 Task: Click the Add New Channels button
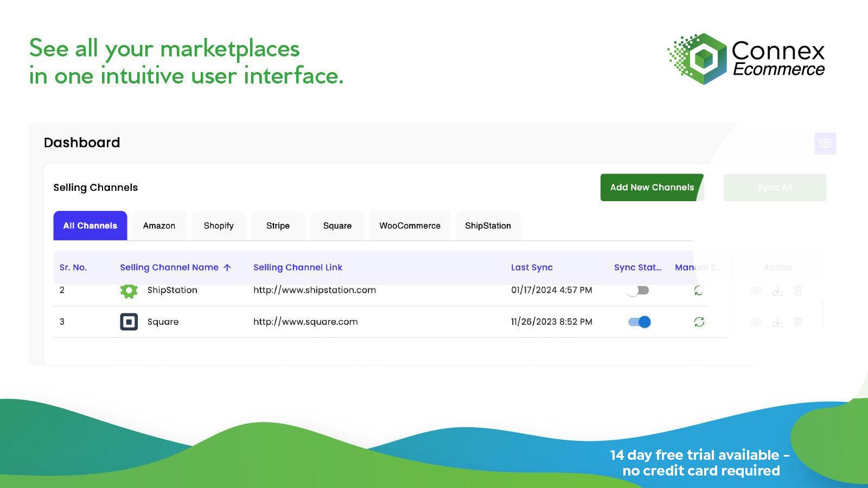[x=652, y=187]
